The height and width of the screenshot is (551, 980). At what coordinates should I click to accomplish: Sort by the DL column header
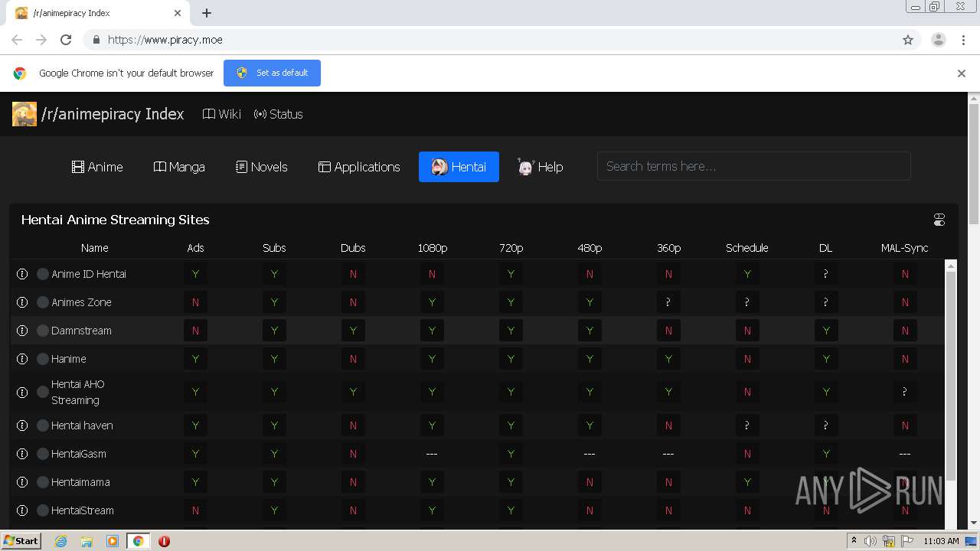pyautogui.click(x=825, y=248)
